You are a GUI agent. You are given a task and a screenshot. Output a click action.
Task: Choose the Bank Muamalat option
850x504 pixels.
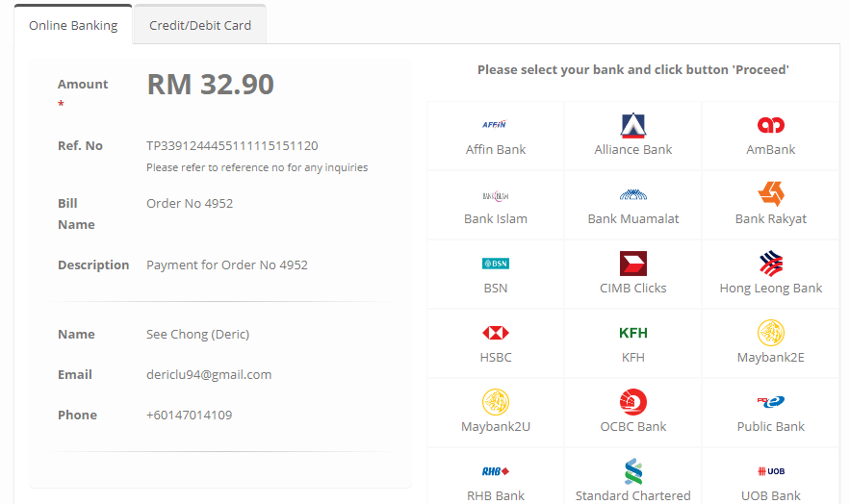pos(633,206)
